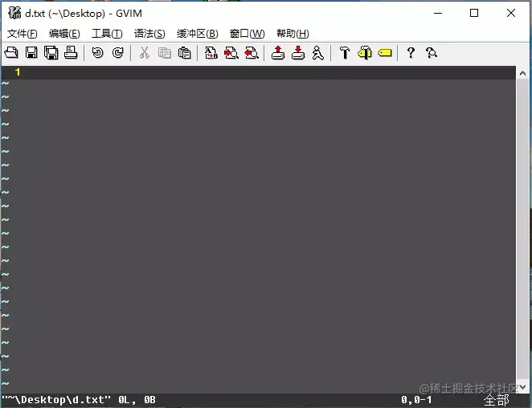This screenshot has height=408, width=532.
Task: Click the Run script icon
Action: click(318, 53)
